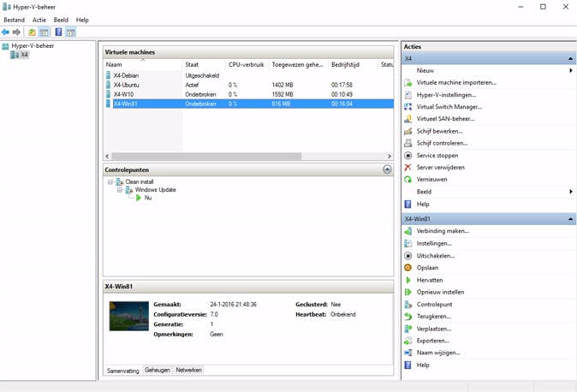Screen dimensions: 577x392
Task: Click the Naam wijzigen icon
Action: 407,353
